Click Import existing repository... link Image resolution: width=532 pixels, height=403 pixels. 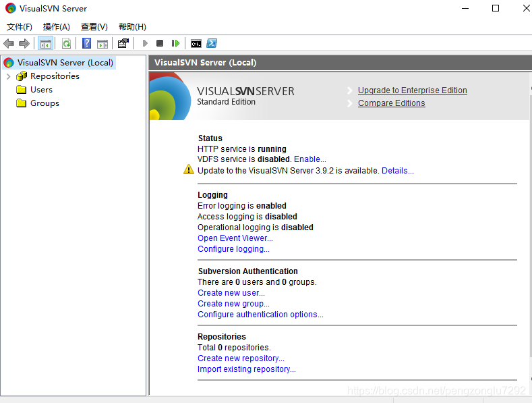click(247, 369)
